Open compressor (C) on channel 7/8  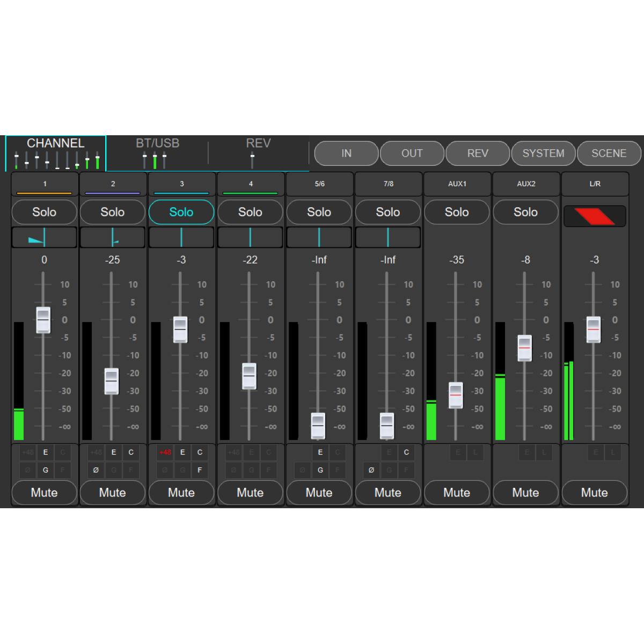pyautogui.click(x=406, y=452)
